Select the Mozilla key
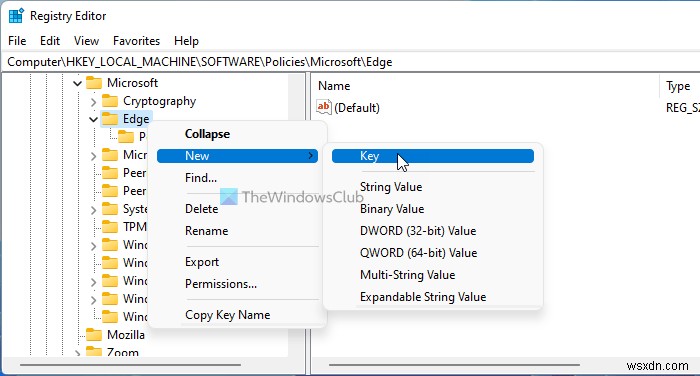Screen dimensions: 700x376 [125, 335]
